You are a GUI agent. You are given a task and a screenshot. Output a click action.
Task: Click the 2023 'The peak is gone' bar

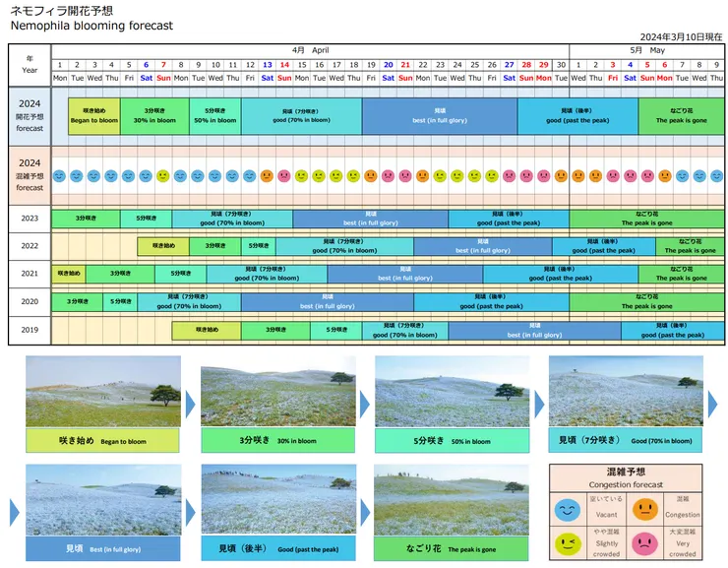646,219
